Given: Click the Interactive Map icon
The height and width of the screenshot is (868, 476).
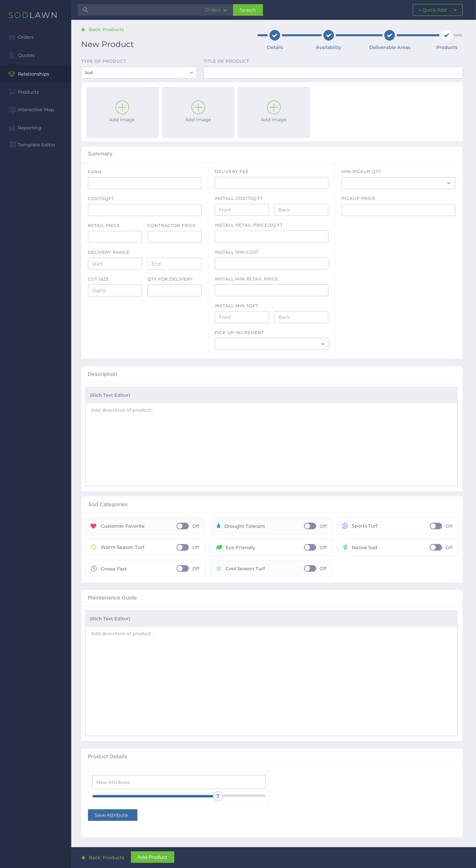Looking at the screenshot, I should [x=12, y=110].
